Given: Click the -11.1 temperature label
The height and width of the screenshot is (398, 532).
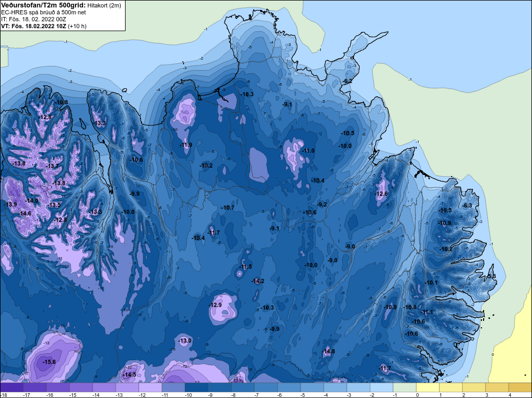Looking at the screenshot, I should point(427,312).
